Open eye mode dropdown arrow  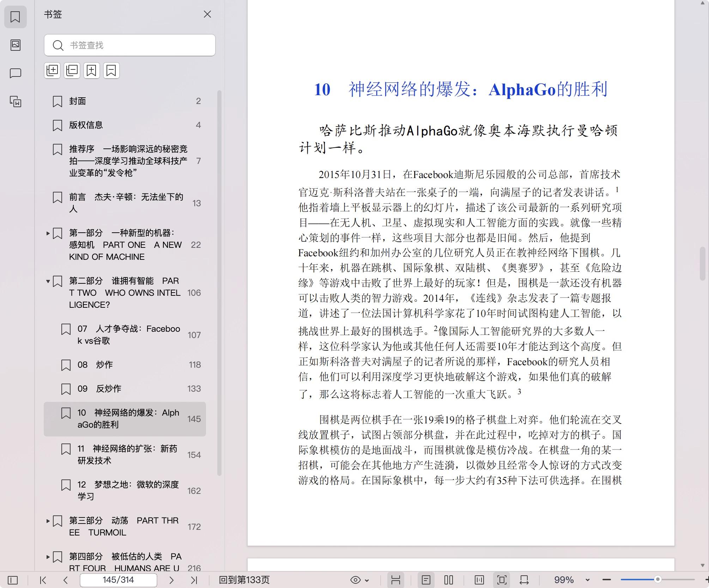367,580
